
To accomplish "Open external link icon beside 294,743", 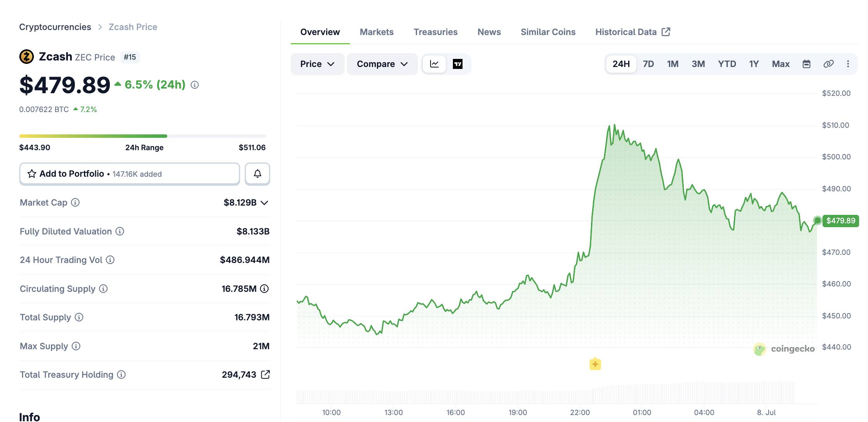I will pyautogui.click(x=265, y=374).
